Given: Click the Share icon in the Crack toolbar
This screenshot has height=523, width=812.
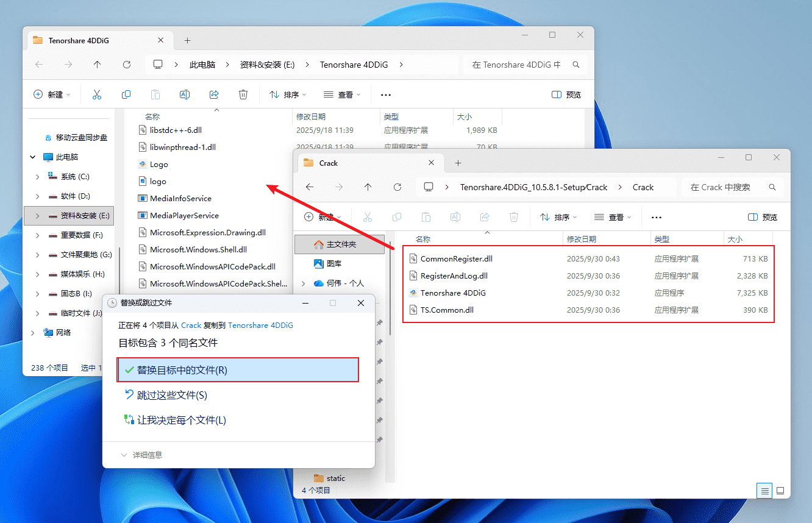Looking at the screenshot, I should [484, 217].
